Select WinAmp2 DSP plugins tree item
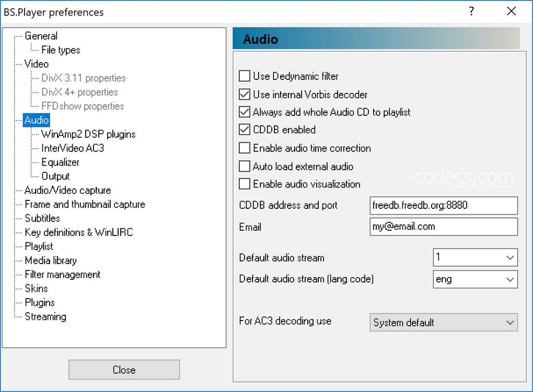 [88, 134]
